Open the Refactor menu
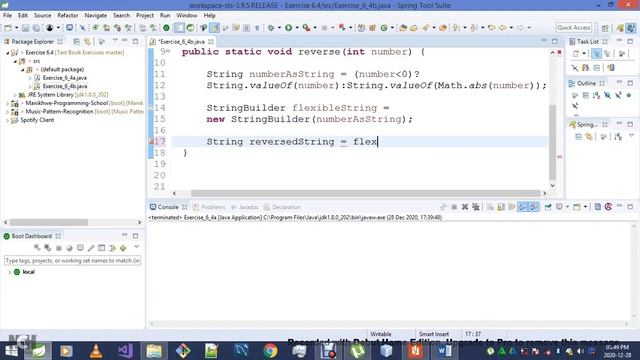 68,16
